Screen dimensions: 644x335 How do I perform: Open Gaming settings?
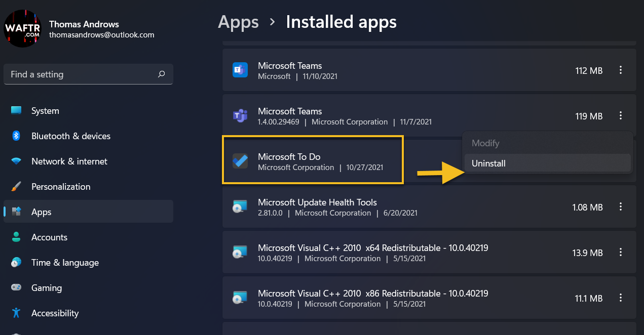point(88,288)
